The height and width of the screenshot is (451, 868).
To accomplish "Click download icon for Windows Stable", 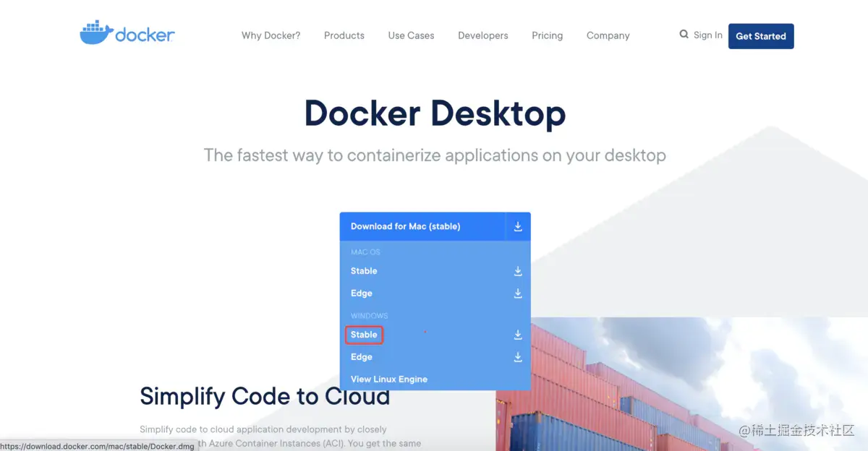I will [518, 335].
